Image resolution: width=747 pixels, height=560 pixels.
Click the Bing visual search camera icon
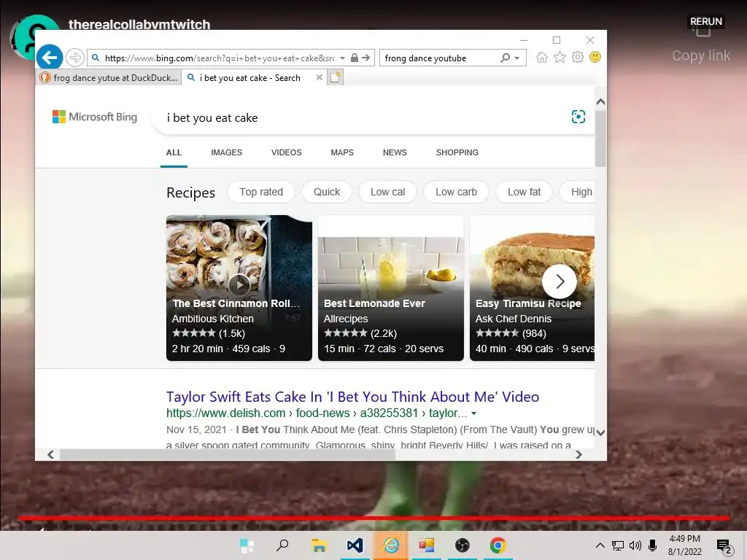pos(578,117)
